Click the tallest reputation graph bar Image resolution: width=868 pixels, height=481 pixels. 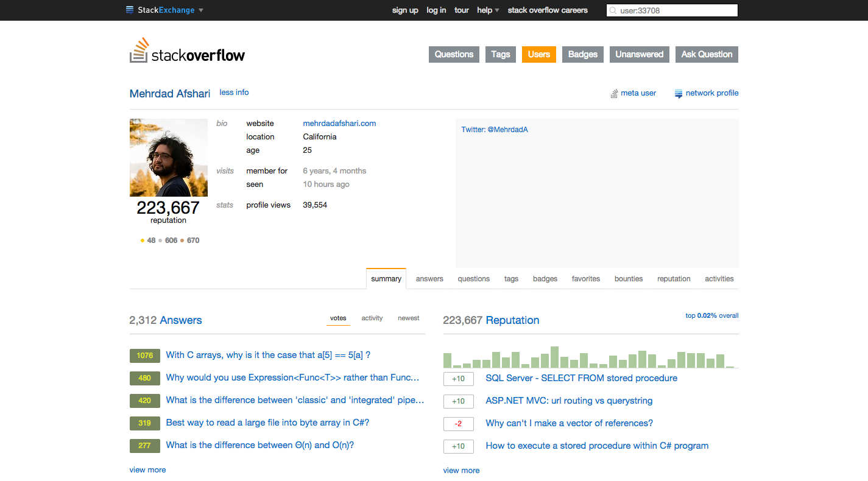point(554,357)
